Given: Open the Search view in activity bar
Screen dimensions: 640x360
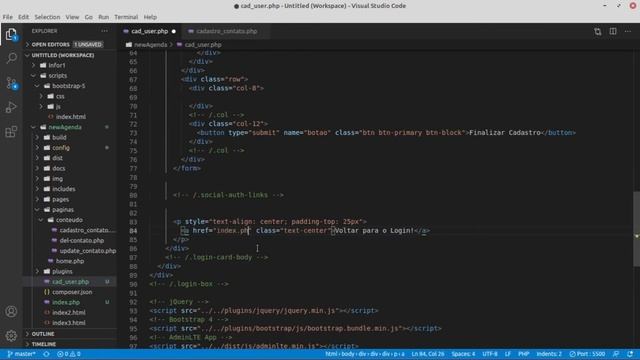Looking at the screenshot, I should point(11,58).
